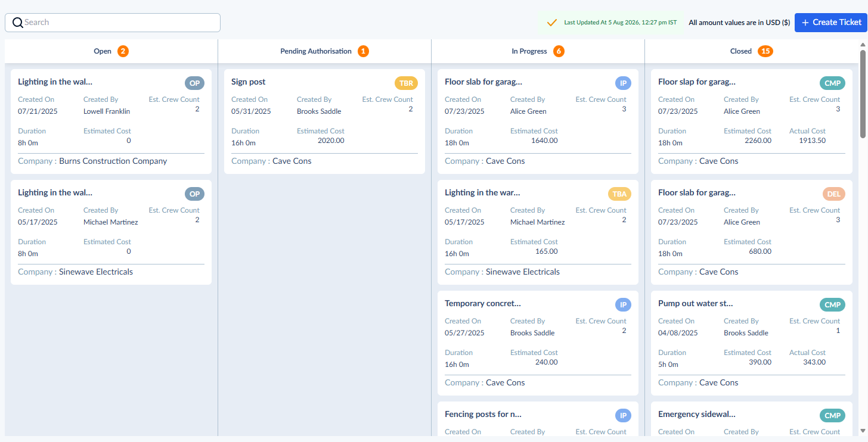Screen dimensions: 868x442
Task: Open Michael Martinez's open Lighting ticket card
Action: (x=111, y=232)
